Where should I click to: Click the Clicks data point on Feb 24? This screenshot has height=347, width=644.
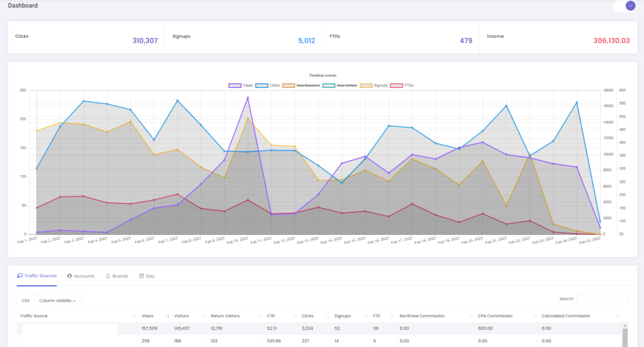(x=577, y=103)
